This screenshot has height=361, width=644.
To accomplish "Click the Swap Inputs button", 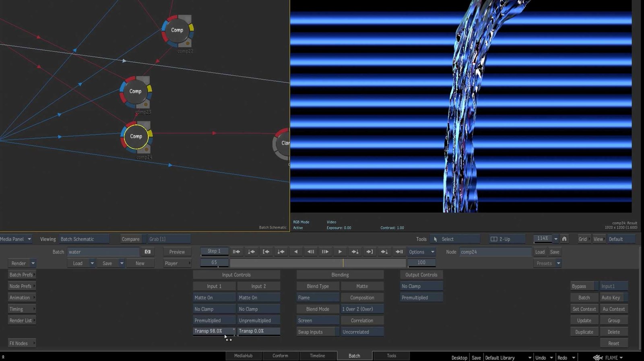I will [x=315, y=332].
